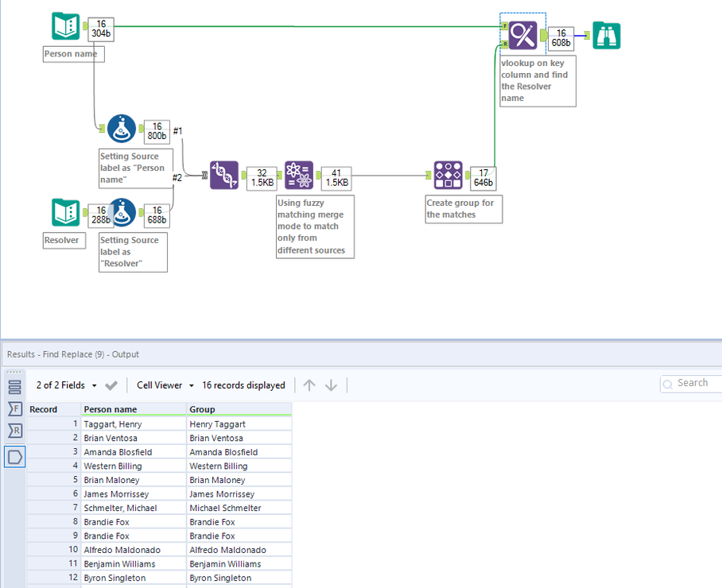Select the Person name Text Input tool
Viewport: 722px width, 588px height.
point(66,26)
